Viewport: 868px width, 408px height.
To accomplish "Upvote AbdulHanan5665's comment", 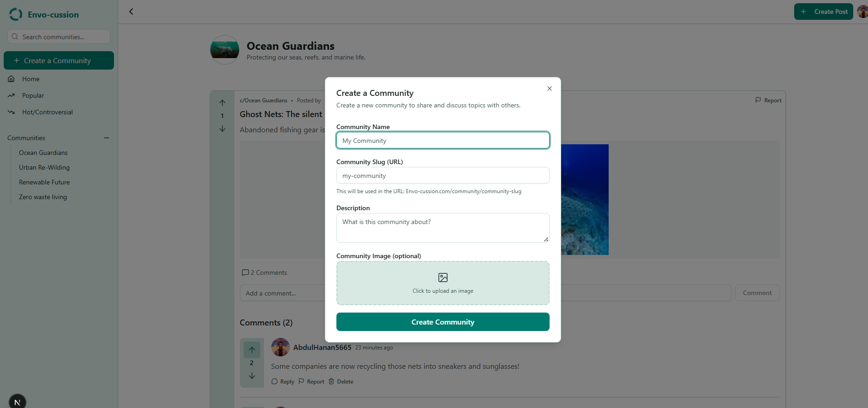I will [252, 350].
